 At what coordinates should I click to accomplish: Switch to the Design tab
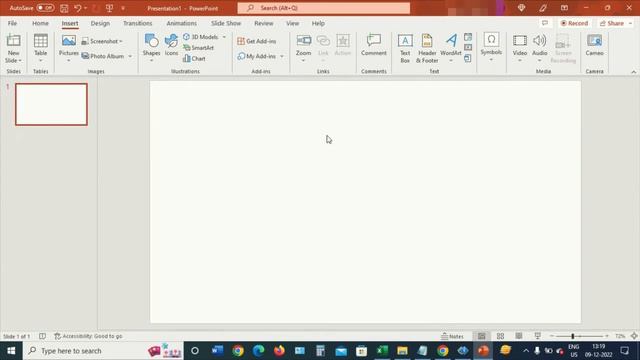(100, 23)
